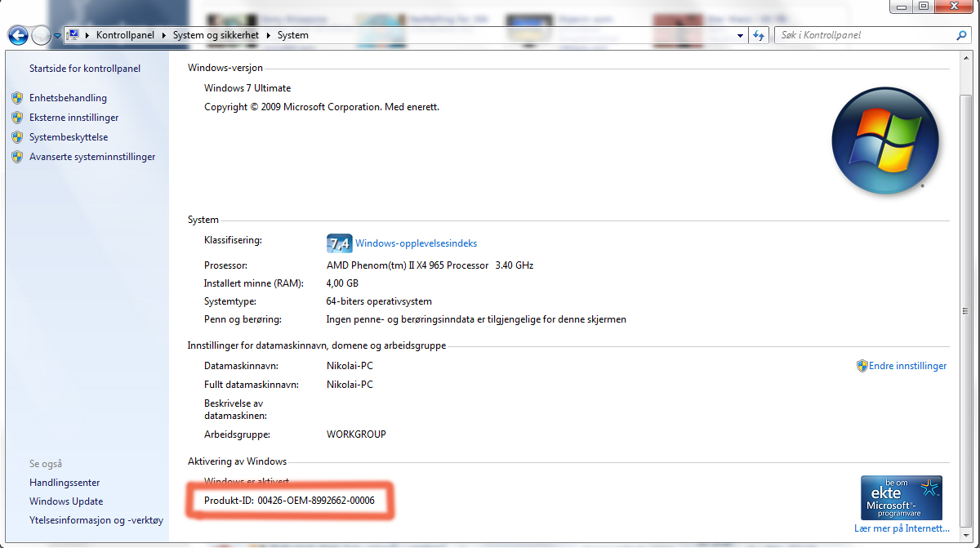Viewport: 980px width, 548px height.
Task: Close the System window
Action: [x=954, y=6]
